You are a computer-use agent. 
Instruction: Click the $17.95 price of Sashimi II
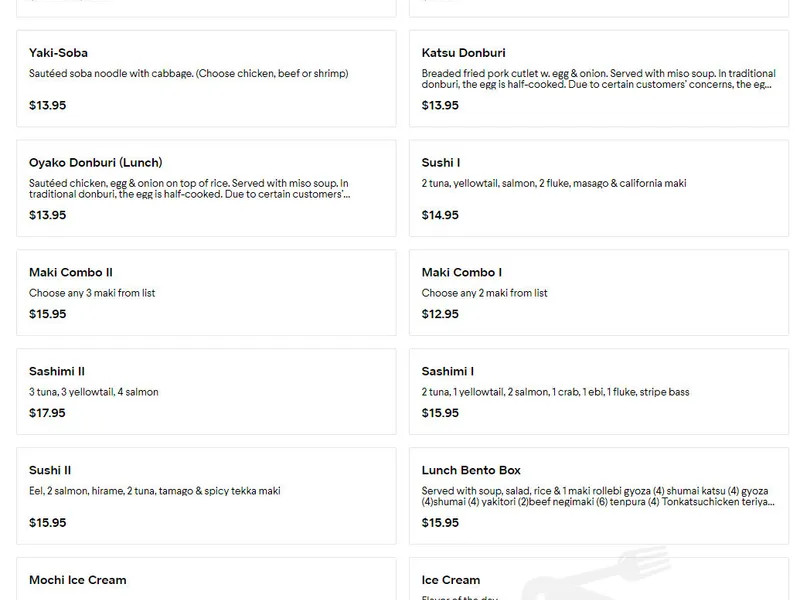pos(47,413)
